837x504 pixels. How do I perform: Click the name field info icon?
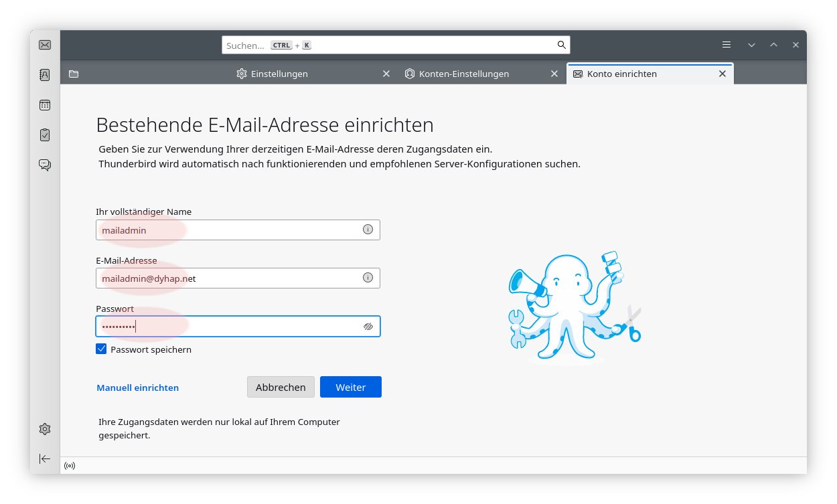368,230
